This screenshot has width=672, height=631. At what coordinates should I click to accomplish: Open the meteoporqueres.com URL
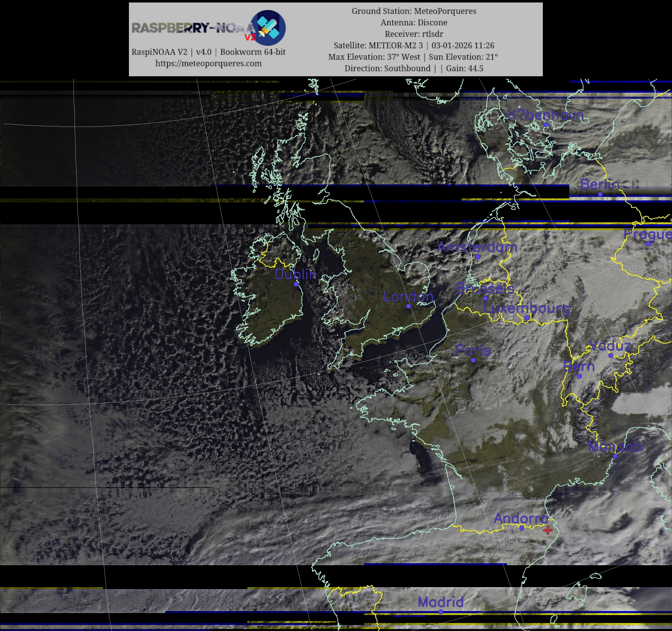click(208, 64)
